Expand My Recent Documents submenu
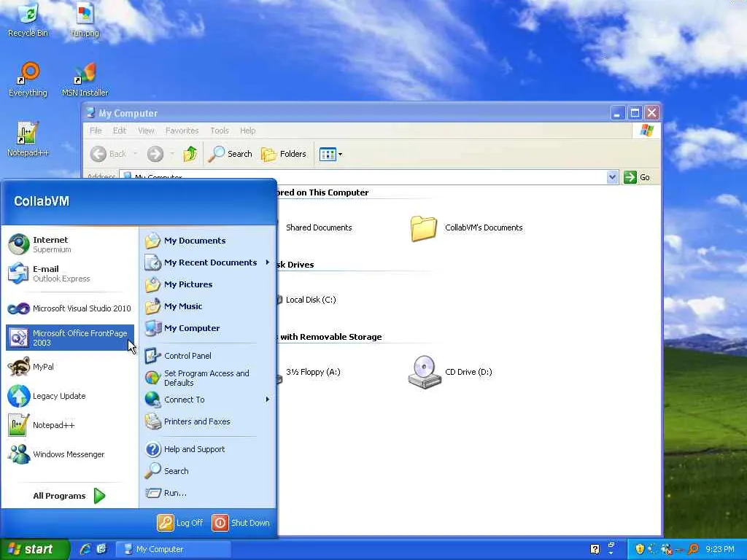Viewport: 747px width, 560px height. (x=208, y=262)
